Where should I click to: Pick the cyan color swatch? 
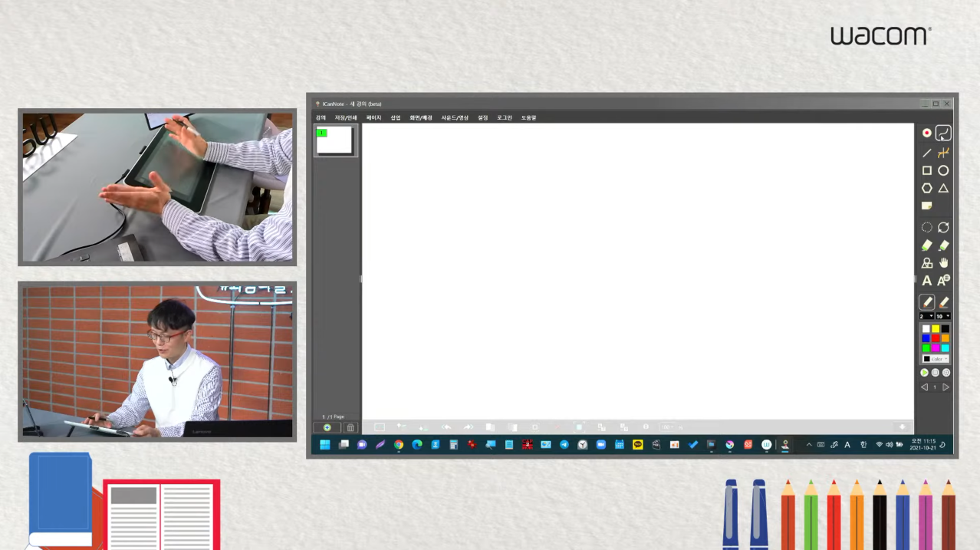pyautogui.click(x=945, y=347)
